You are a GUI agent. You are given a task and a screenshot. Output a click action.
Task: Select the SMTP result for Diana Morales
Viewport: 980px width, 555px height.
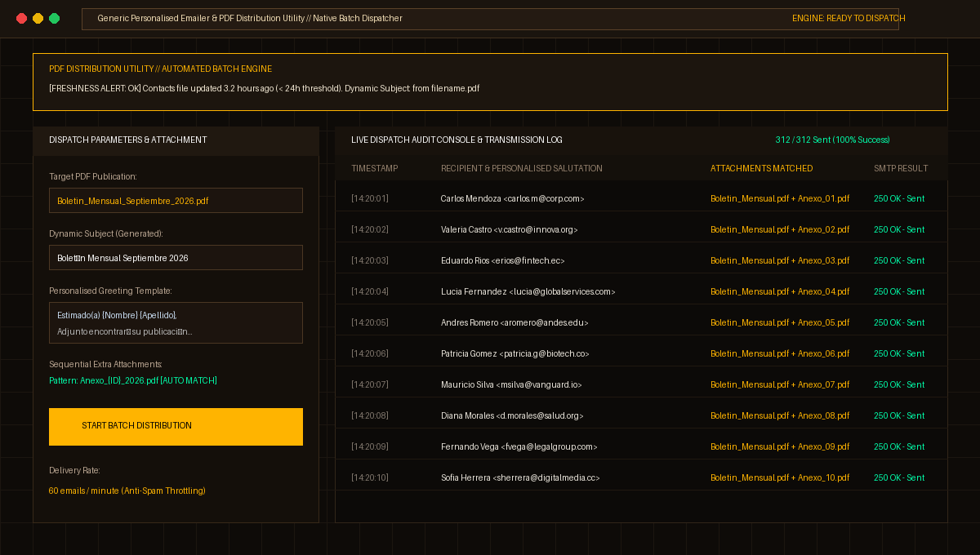tap(899, 415)
